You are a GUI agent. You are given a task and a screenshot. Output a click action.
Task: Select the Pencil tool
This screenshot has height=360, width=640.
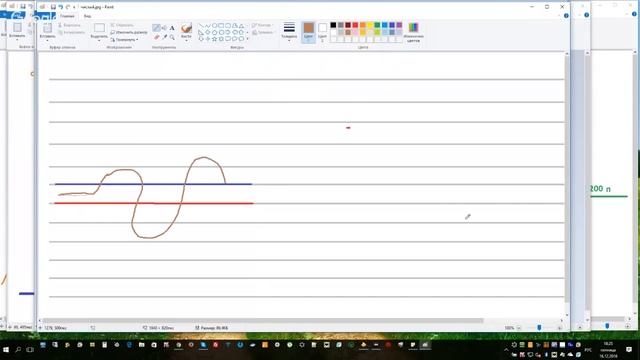pyautogui.click(x=156, y=28)
